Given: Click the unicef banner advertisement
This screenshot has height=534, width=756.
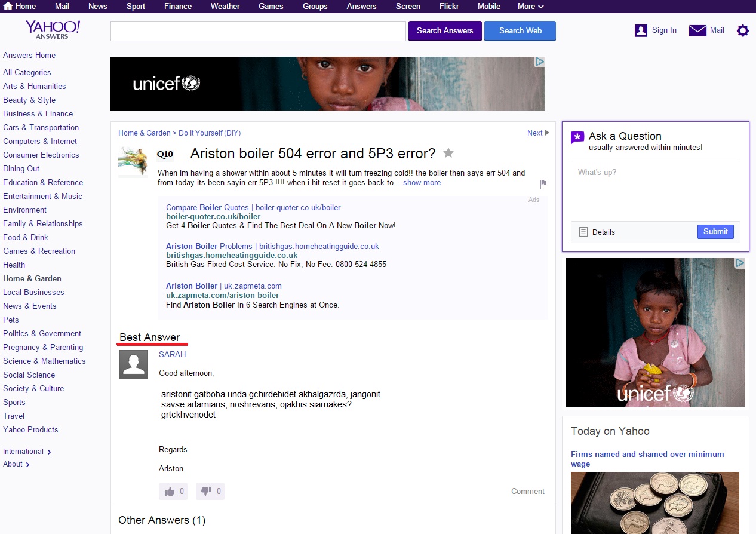Looking at the screenshot, I should 328,84.
